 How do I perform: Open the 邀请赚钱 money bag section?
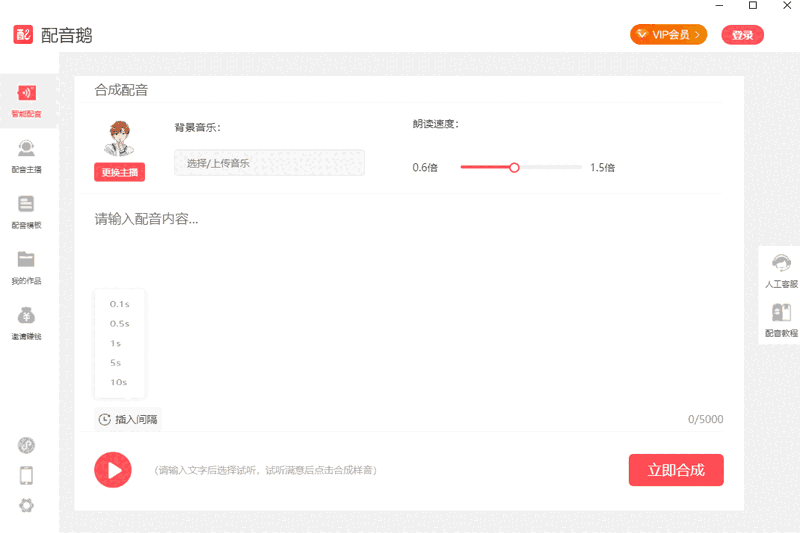pos(27,323)
